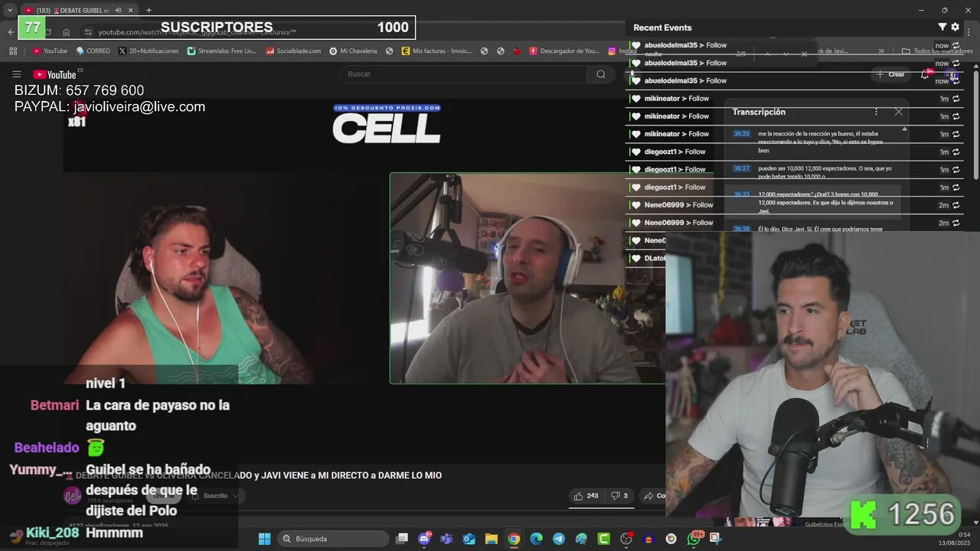
Task: Go back with the browser arrow
Action: 11,31
